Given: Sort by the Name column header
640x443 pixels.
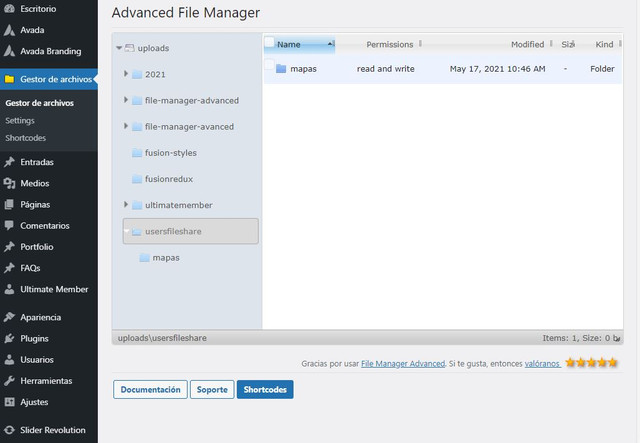Looking at the screenshot, I should coord(300,44).
